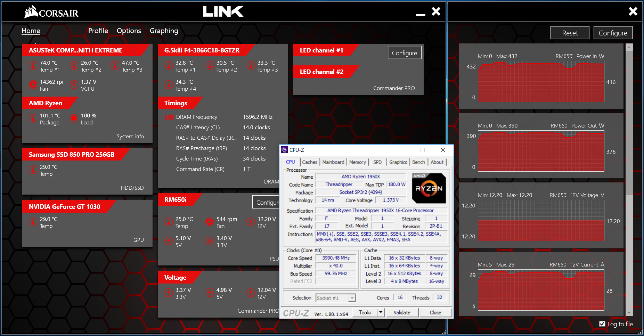Open the Profile tab
Screen dimensions: 644x336
coord(98,31)
